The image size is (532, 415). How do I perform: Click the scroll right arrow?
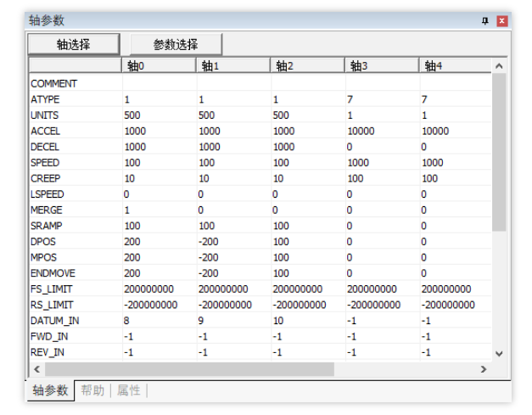484,369
